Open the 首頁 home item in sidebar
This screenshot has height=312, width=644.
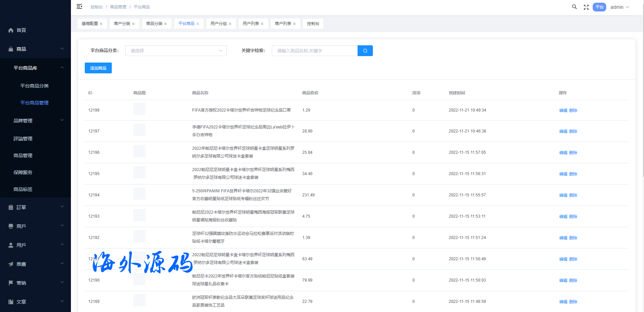pos(21,30)
